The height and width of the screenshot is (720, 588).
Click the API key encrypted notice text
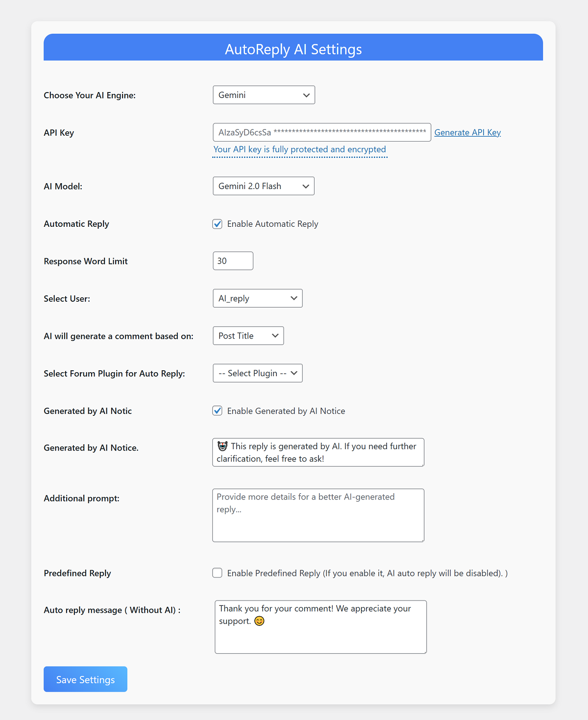point(299,149)
